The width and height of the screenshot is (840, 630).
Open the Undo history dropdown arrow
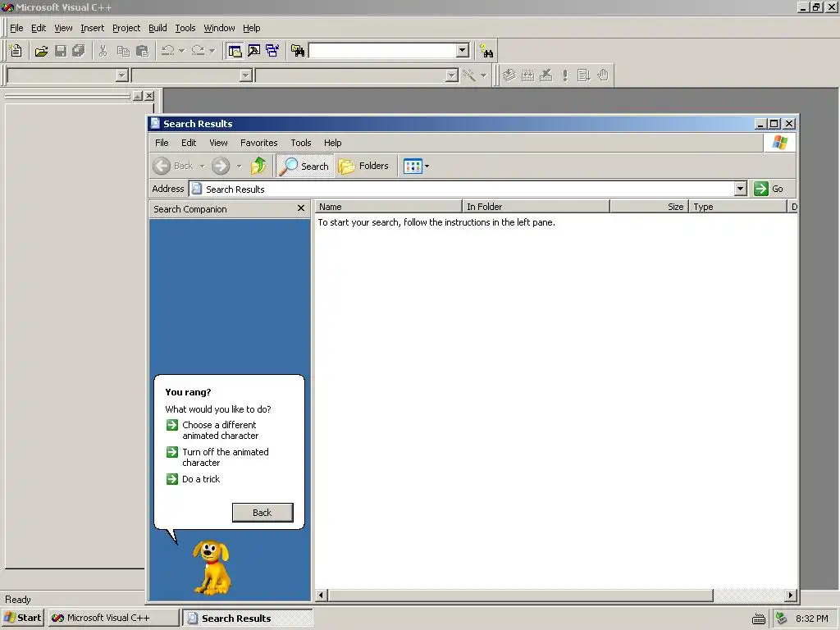coord(181,51)
